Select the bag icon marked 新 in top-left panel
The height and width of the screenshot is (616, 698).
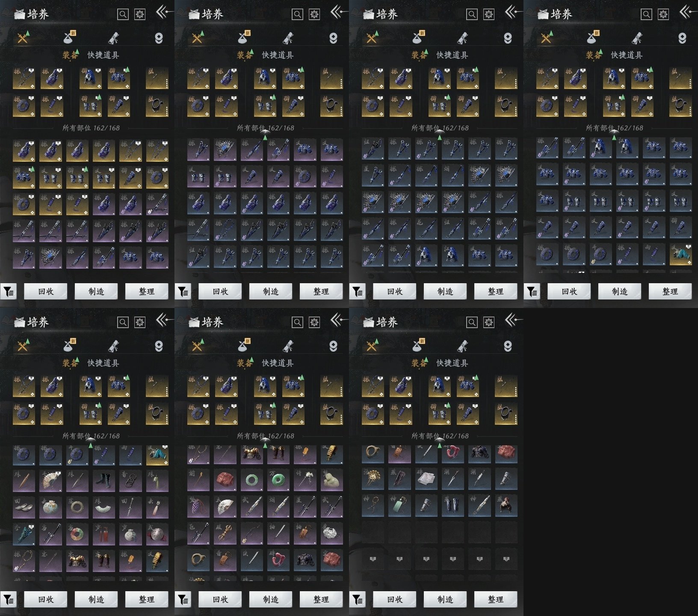pyautogui.click(x=69, y=38)
